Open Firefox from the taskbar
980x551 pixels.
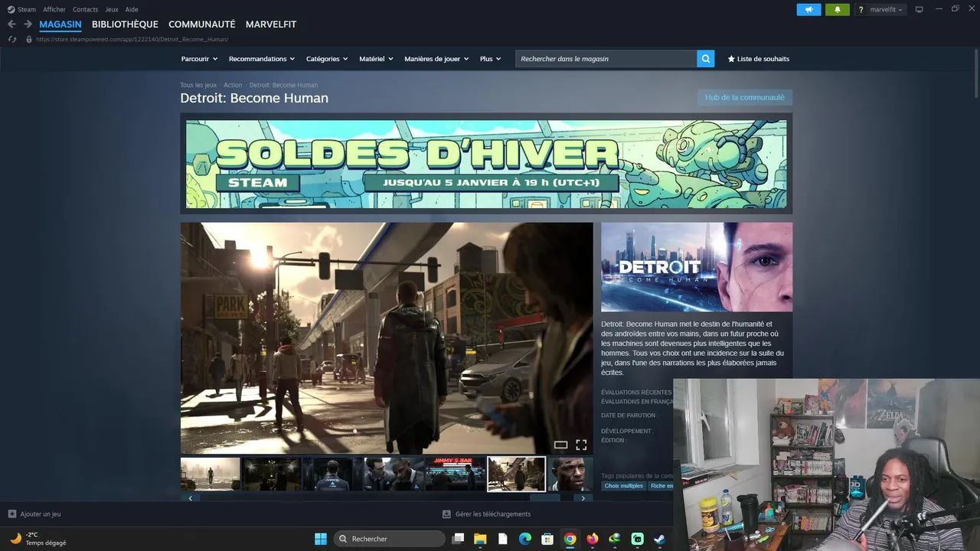(x=592, y=539)
